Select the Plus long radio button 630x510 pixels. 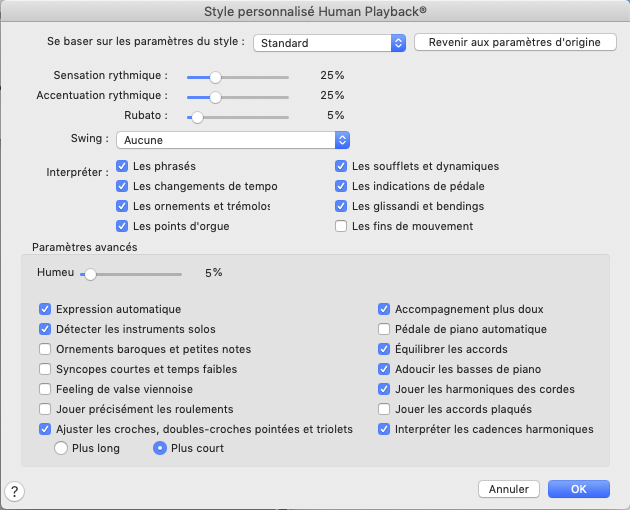[60, 448]
